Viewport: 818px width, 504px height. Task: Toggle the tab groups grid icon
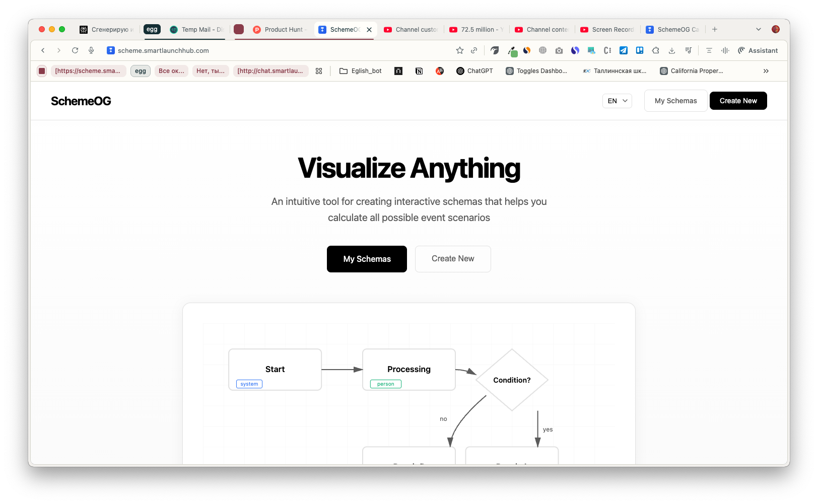(319, 71)
